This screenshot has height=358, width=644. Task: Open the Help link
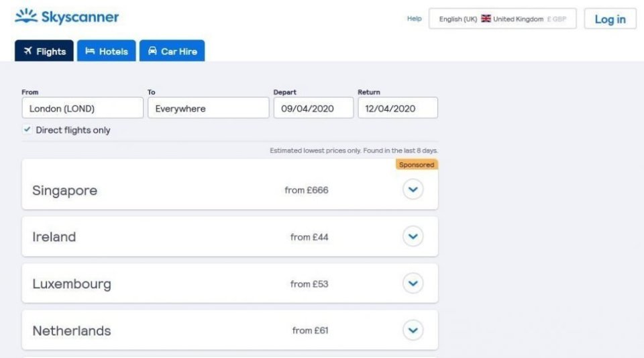pyautogui.click(x=414, y=19)
